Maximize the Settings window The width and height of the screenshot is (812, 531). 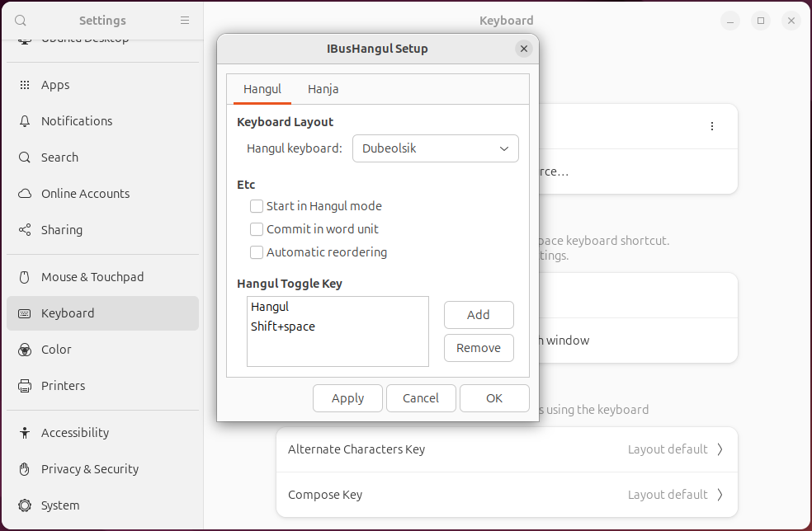pyautogui.click(x=761, y=21)
